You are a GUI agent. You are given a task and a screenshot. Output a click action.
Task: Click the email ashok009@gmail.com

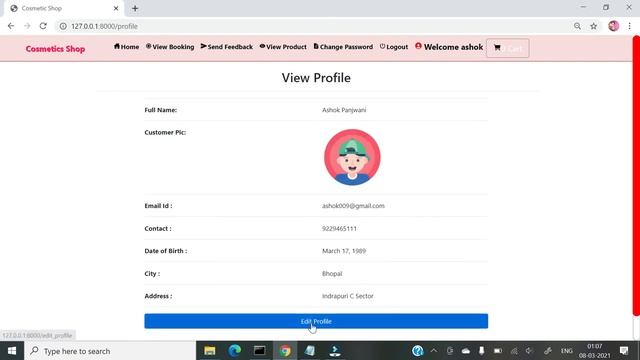(353, 206)
